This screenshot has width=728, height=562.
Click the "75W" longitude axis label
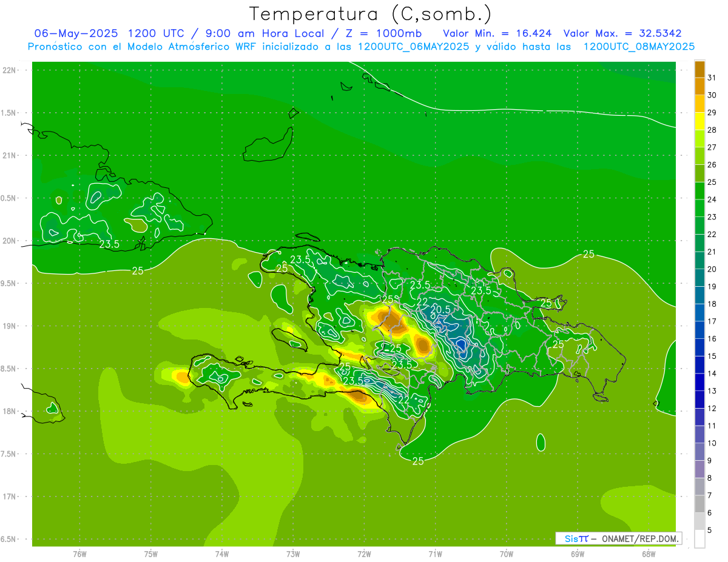click(x=151, y=554)
